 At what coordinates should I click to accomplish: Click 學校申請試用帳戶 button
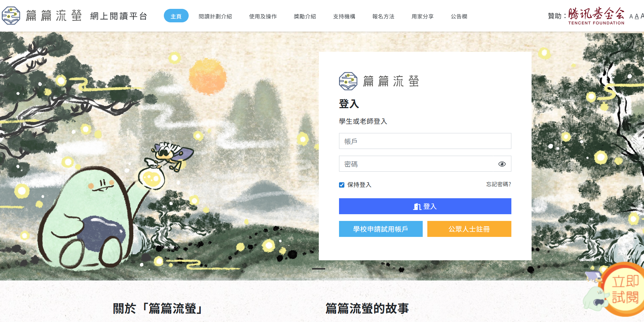coord(381,229)
